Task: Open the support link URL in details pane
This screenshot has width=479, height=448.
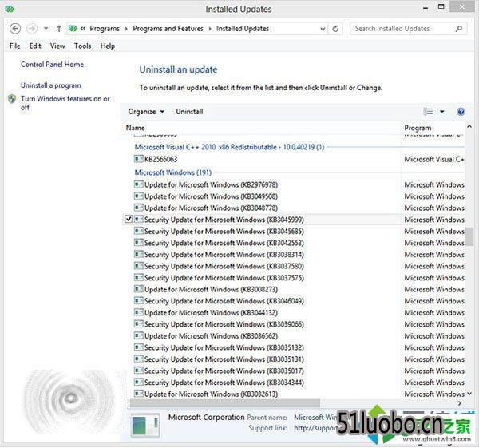Action: pos(316,428)
